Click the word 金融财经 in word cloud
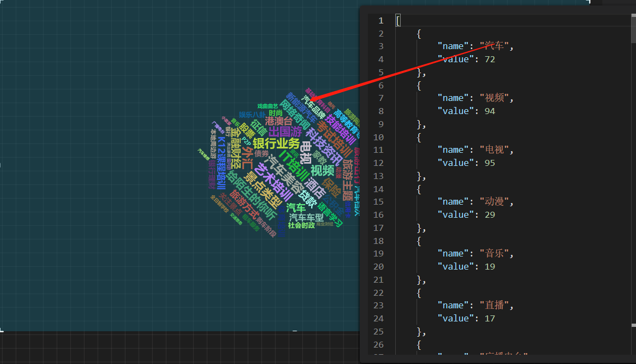This screenshot has width=636, height=364. tap(236, 148)
